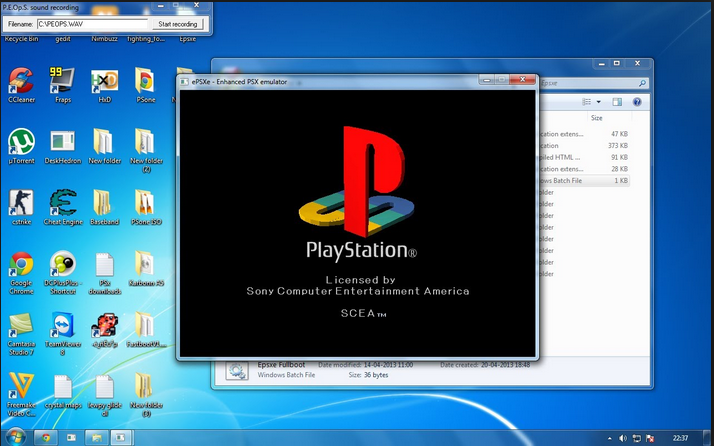This screenshot has height=446, width=714.
Task: Open the PSx downloads text file
Action: coord(104,272)
